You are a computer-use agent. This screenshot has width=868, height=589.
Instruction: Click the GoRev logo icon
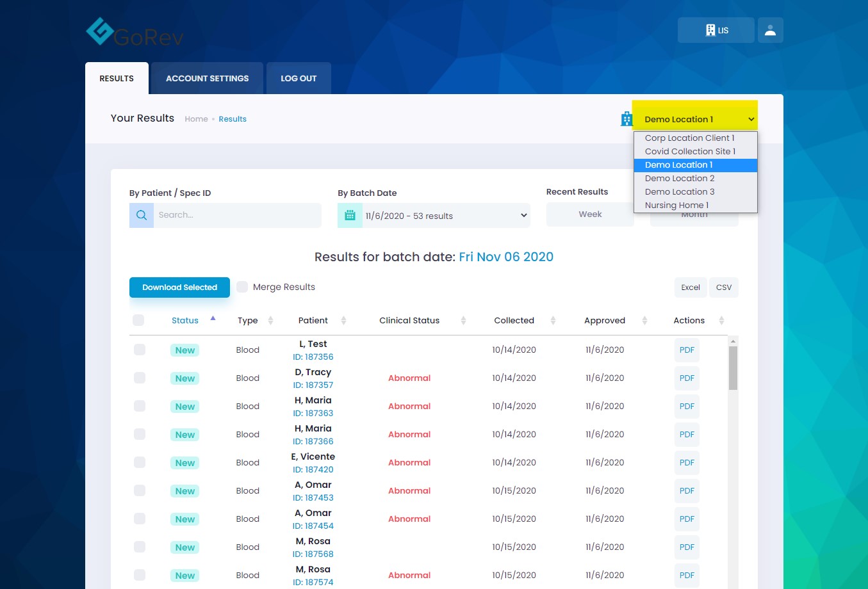[x=100, y=31]
